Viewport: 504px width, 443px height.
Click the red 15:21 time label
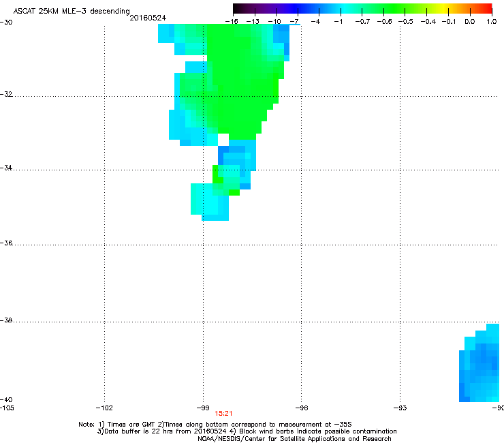click(223, 414)
